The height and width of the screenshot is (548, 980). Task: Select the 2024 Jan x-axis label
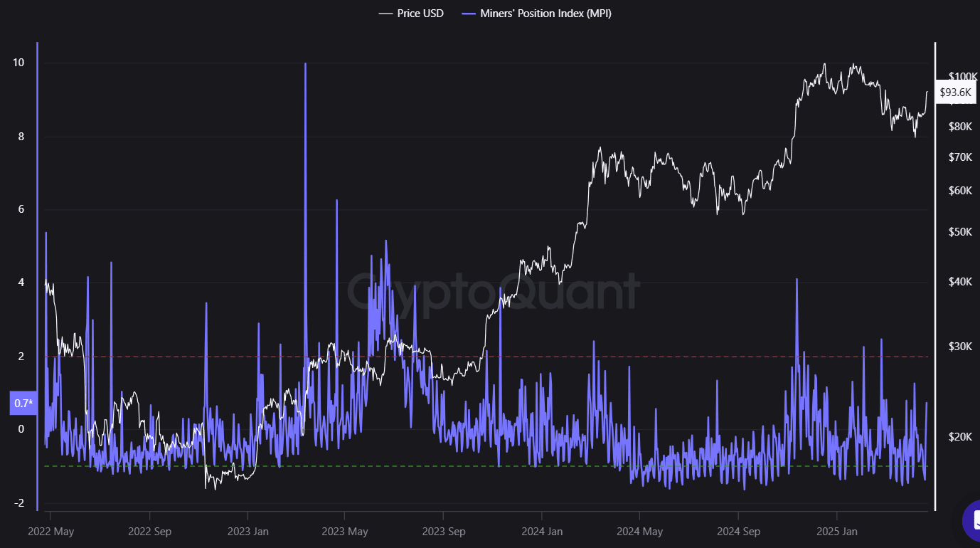(x=542, y=532)
